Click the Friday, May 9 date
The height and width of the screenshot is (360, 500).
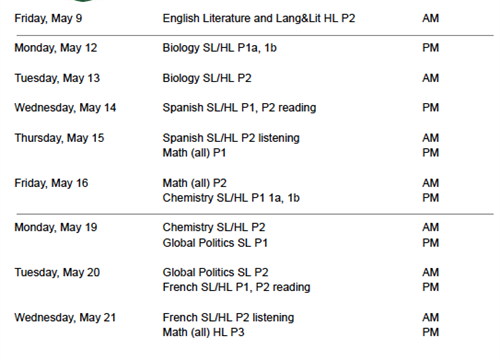(48, 18)
